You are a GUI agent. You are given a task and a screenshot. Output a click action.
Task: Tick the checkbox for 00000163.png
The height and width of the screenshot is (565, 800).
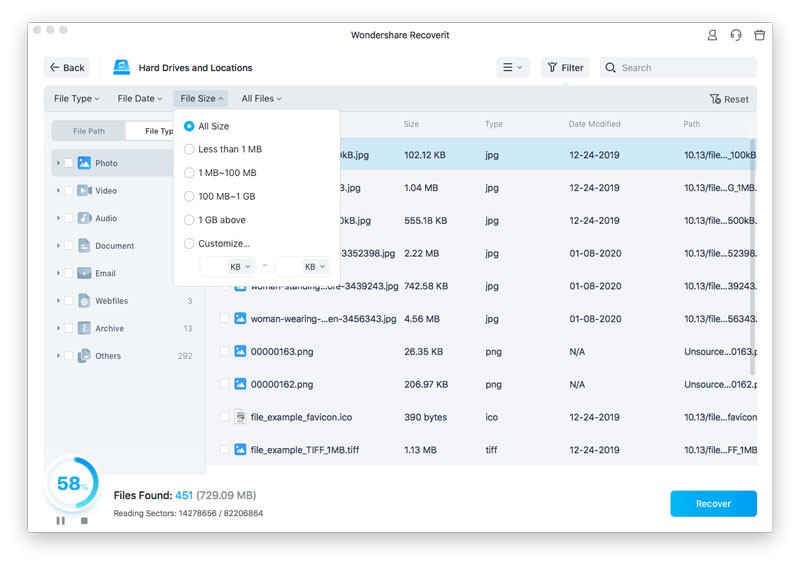pyautogui.click(x=224, y=351)
